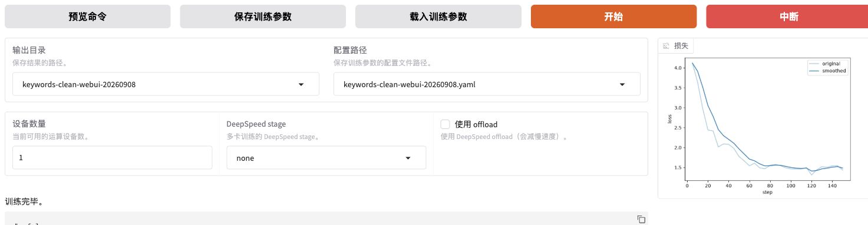Viewport: 868px width, 225px height.
Task: Open the 输出目录 dropdown
Action: (166, 84)
